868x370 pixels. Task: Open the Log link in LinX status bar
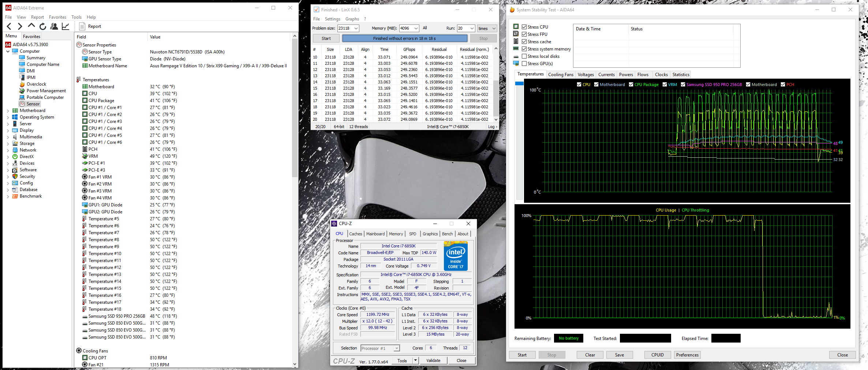492,127
